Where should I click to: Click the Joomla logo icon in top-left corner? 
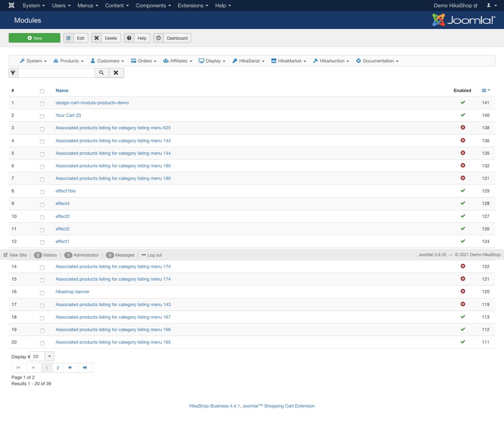click(12, 6)
